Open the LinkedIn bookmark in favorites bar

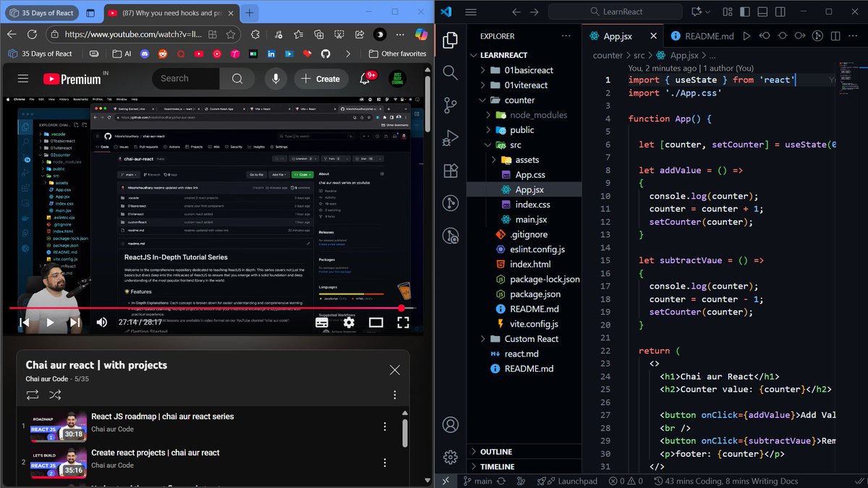271,53
